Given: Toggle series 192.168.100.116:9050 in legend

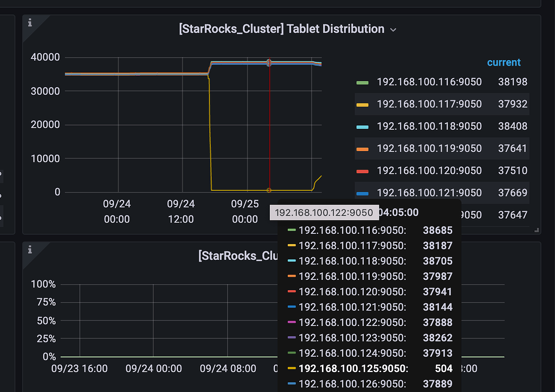Looking at the screenshot, I should pos(429,82).
